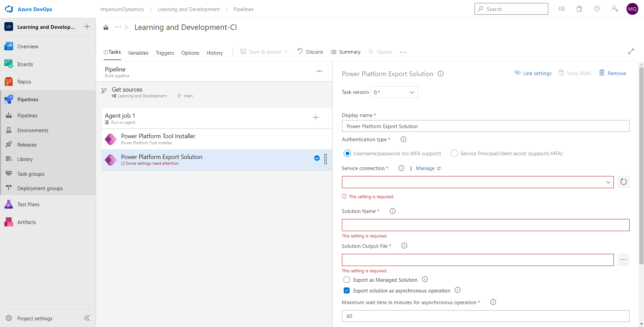This screenshot has width=644, height=327.
Task: Open the Service connection dropdown
Action: pyautogui.click(x=608, y=182)
